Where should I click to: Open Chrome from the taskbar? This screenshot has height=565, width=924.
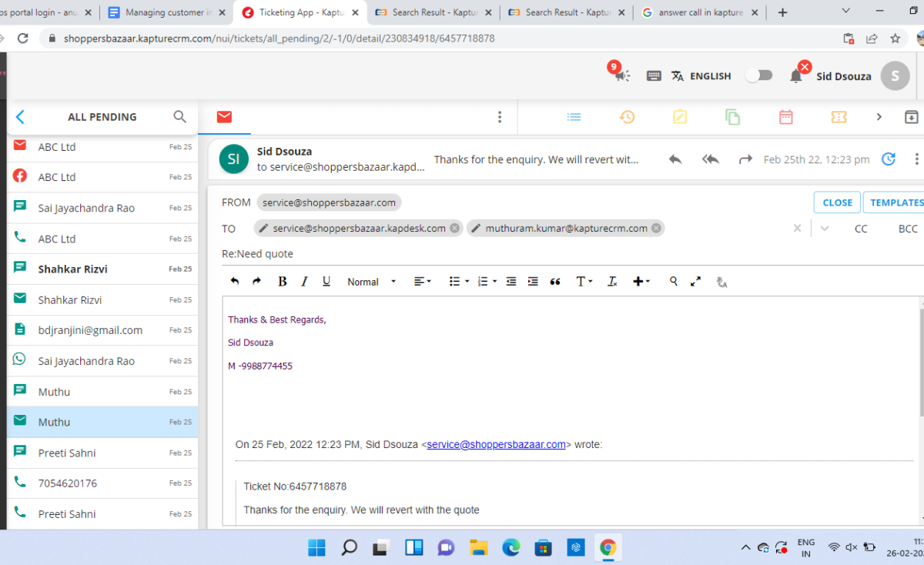click(x=608, y=547)
